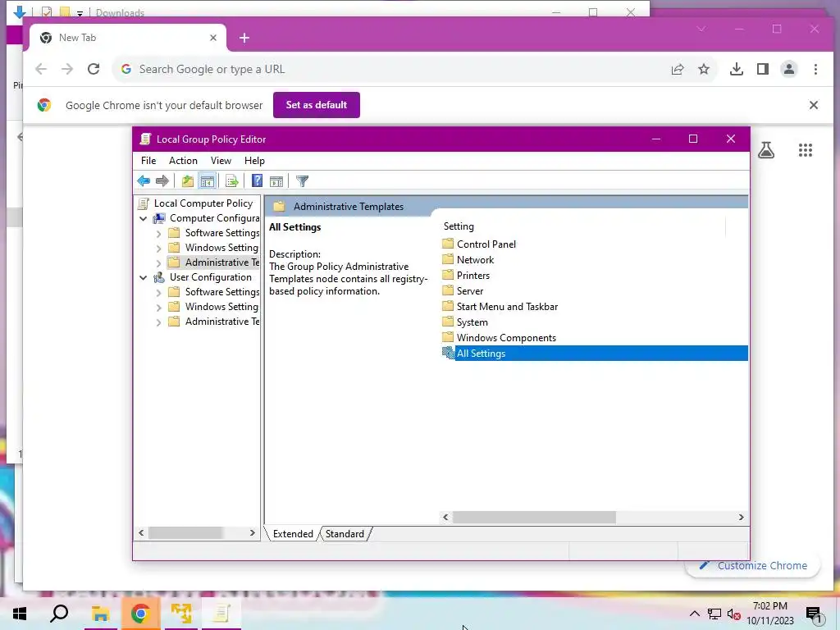Click the Windows Start button

20,614
